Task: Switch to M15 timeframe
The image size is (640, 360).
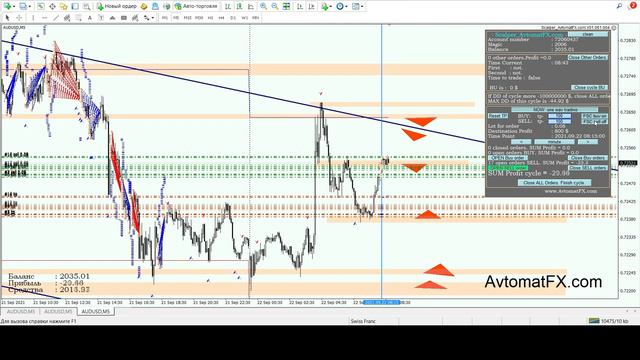Action: pos(187,18)
